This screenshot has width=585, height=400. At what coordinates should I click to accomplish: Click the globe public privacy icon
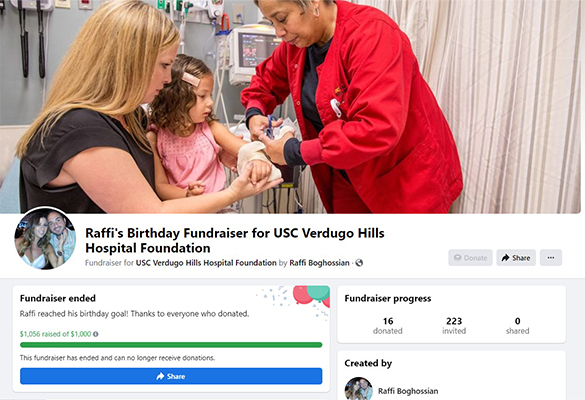click(x=359, y=263)
